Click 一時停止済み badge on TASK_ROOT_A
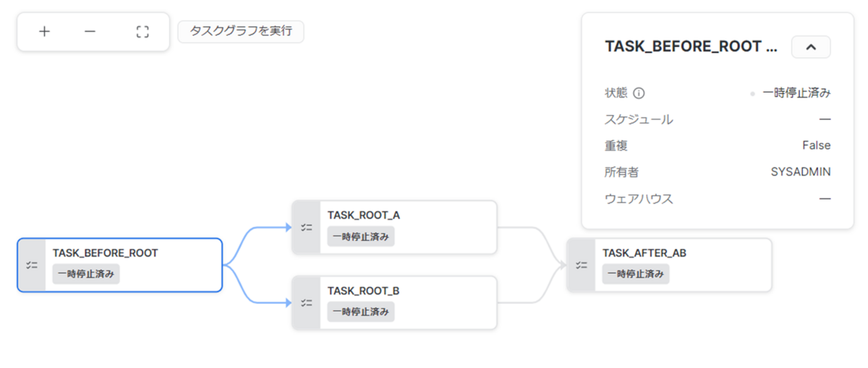Image resolution: width=868 pixels, height=368 pixels. [361, 236]
